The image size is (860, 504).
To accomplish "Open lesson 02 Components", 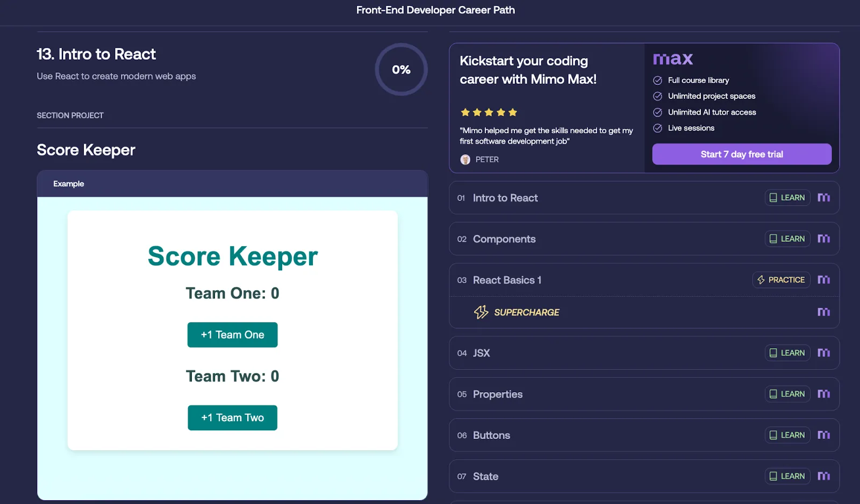I will coord(644,239).
